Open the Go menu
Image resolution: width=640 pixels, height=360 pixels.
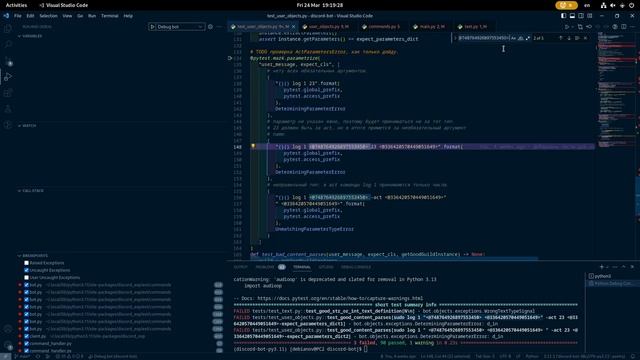80,16
